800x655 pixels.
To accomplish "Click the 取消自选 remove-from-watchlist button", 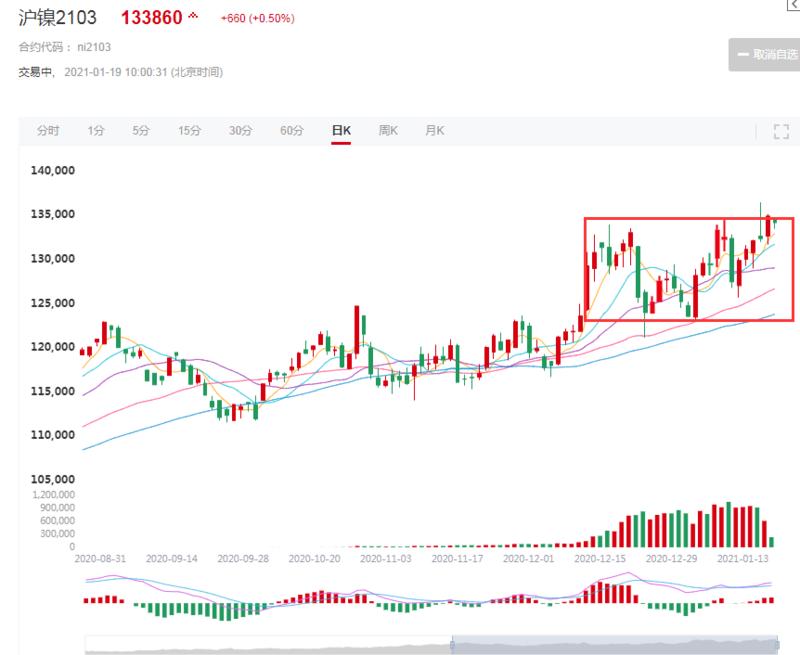I will tap(764, 54).
